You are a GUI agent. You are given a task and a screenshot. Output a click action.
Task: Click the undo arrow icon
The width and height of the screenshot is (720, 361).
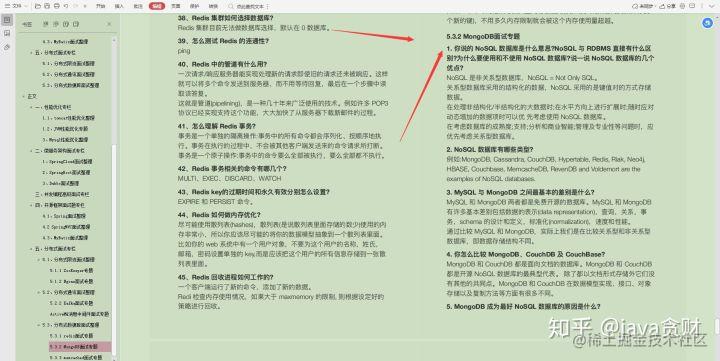(66, 6)
